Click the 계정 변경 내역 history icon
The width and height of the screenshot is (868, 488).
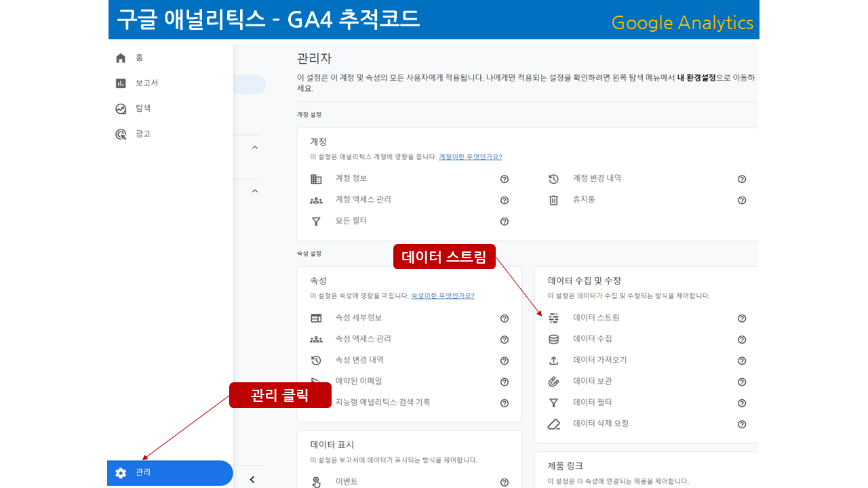[x=553, y=179]
